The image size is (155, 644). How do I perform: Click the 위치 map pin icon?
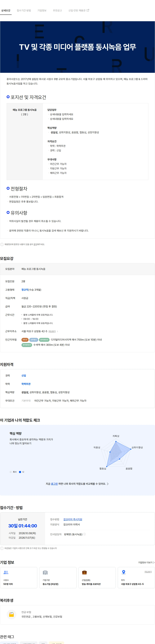click(124, 572)
